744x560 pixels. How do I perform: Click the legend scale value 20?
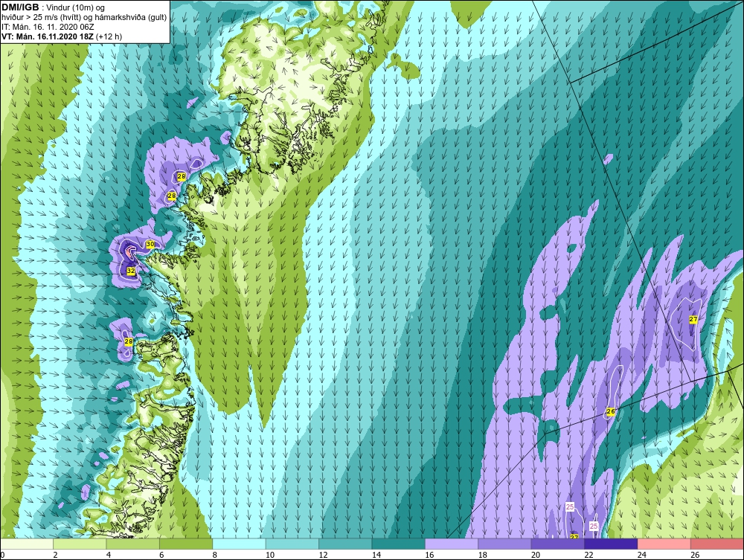[x=536, y=556]
